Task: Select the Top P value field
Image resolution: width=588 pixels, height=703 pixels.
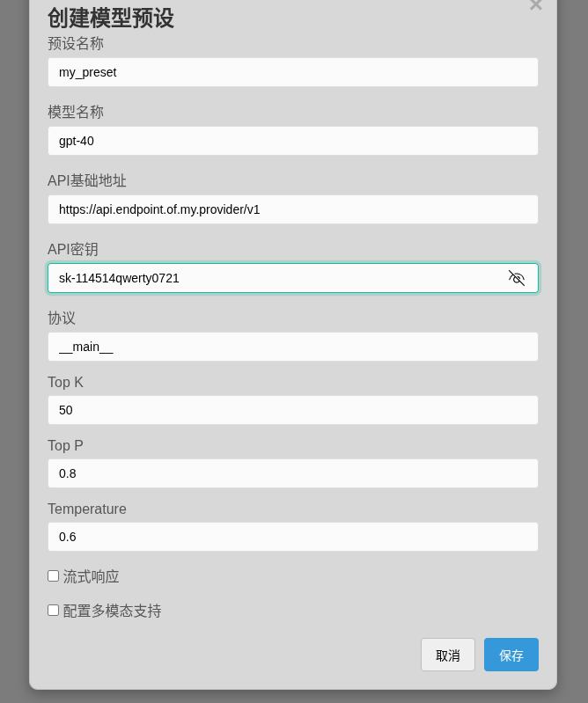Action: 292,473
